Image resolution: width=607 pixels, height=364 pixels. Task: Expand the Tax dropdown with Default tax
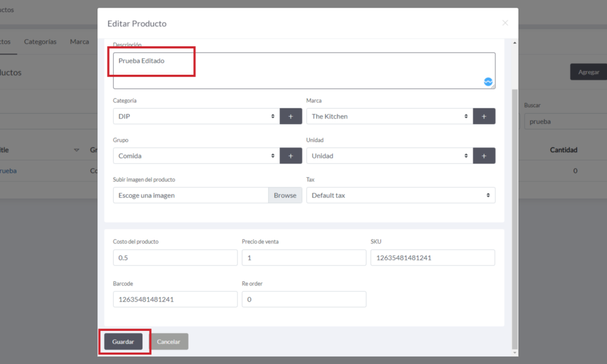(400, 195)
